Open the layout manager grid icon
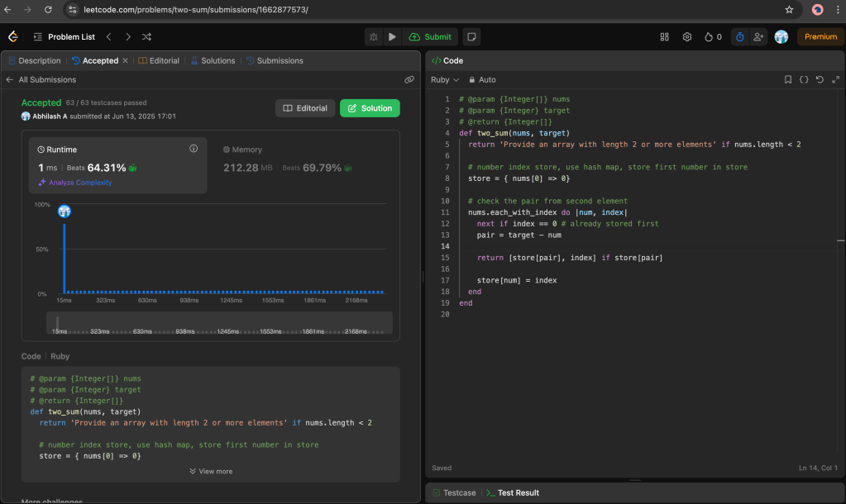This screenshot has width=846, height=504. click(x=664, y=36)
